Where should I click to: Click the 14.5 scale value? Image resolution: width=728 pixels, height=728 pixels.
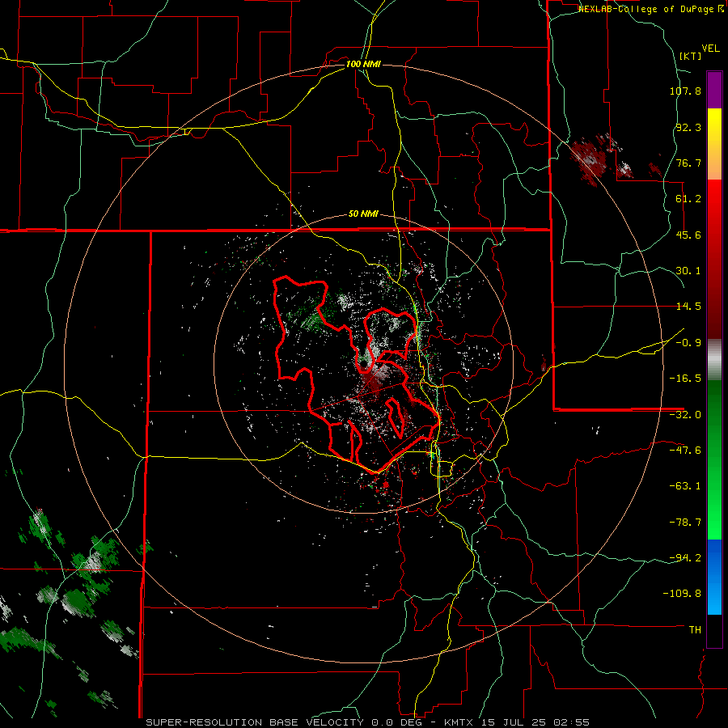pyautogui.click(x=688, y=307)
